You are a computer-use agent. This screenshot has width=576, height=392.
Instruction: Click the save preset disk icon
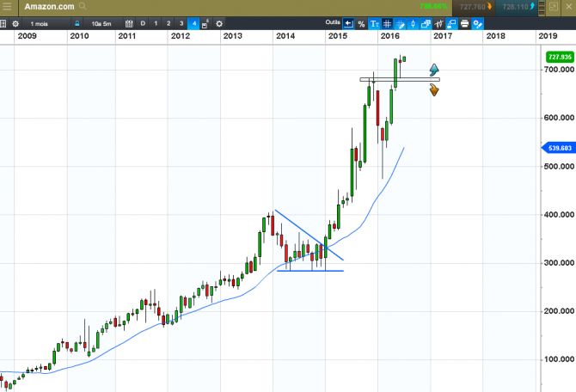point(205,24)
